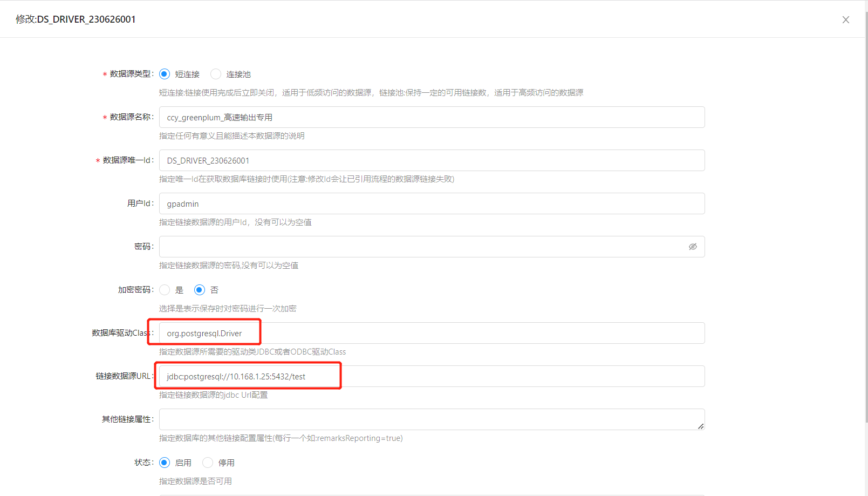Focus the 数据源名称 input field

coord(432,117)
